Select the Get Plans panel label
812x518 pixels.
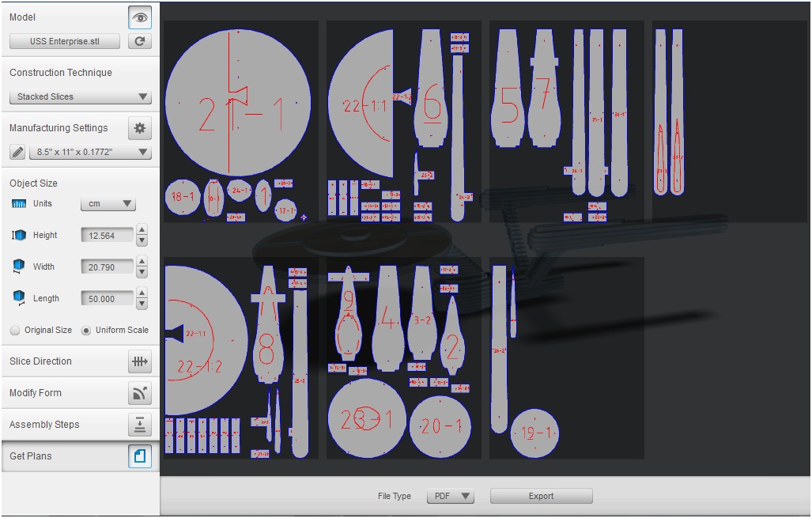31,456
